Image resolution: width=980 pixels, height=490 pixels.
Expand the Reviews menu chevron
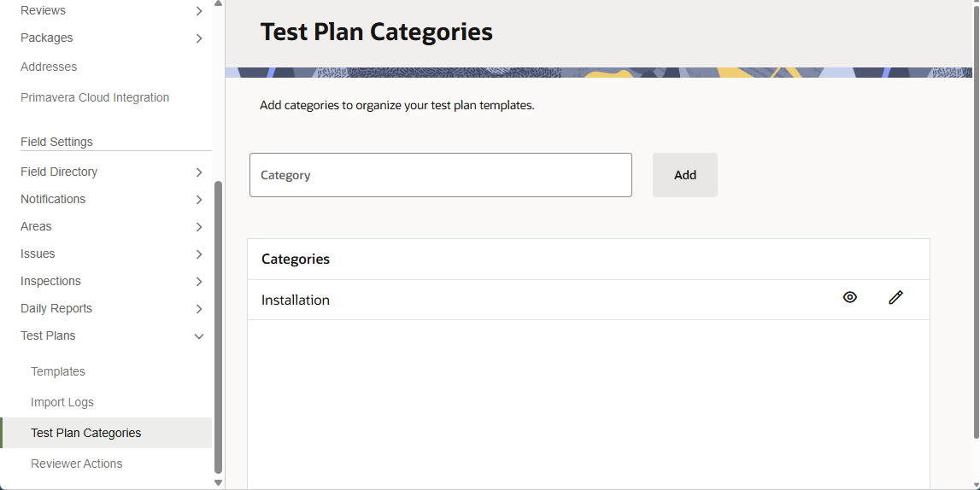tap(199, 11)
